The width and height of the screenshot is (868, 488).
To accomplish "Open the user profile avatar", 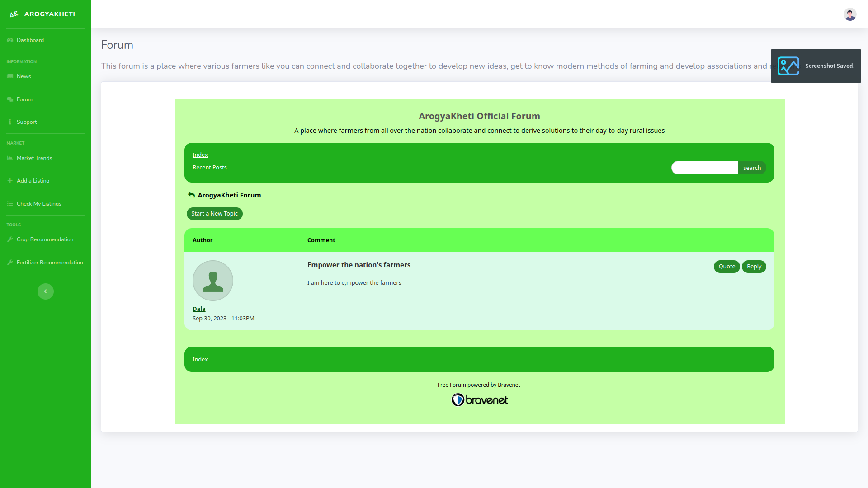I will coord(849,14).
